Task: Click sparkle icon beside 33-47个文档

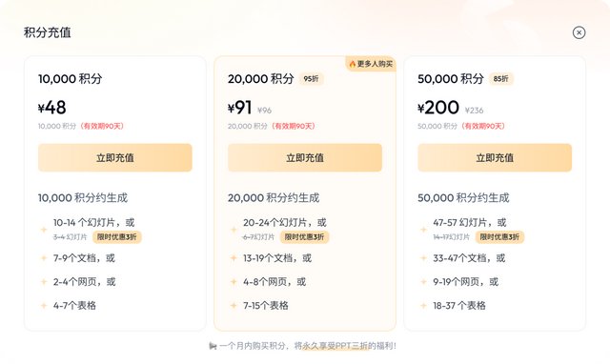Action: click(x=423, y=258)
